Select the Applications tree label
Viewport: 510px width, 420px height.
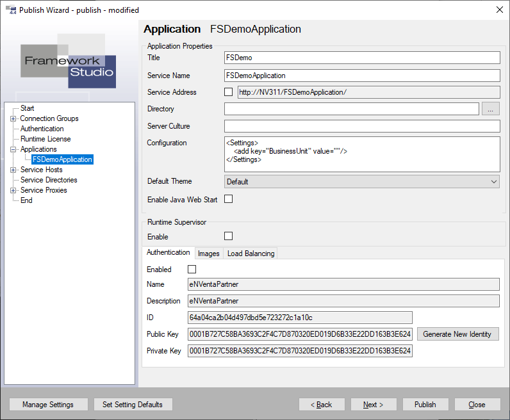[38, 149]
